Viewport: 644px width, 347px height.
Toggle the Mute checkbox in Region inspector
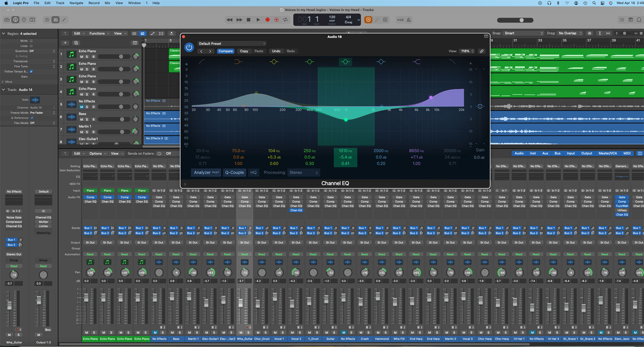point(31,41)
